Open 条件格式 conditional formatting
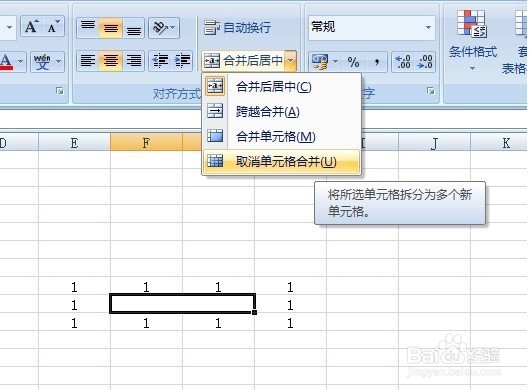 [472, 41]
